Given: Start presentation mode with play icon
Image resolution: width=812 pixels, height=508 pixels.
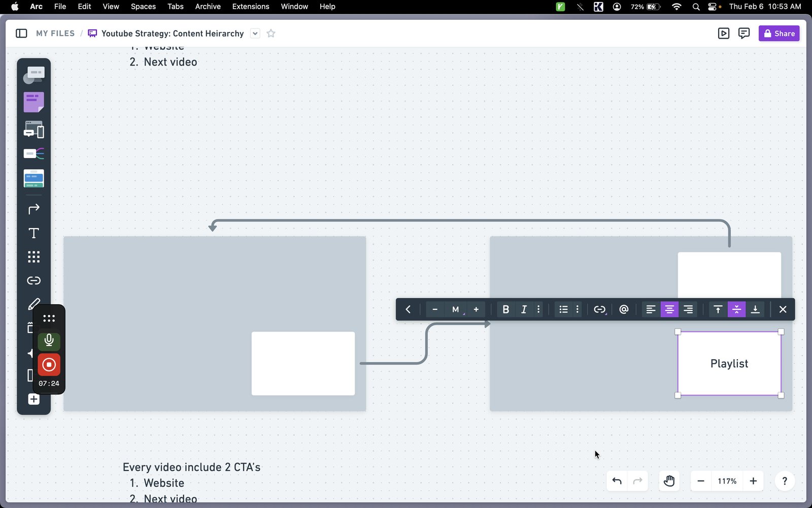Looking at the screenshot, I should pyautogui.click(x=724, y=34).
